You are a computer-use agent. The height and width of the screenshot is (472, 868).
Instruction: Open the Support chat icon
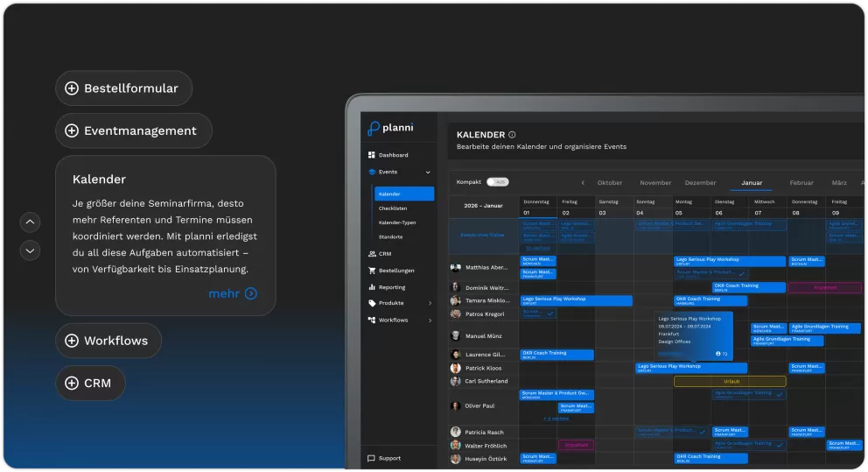(x=371, y=458)
